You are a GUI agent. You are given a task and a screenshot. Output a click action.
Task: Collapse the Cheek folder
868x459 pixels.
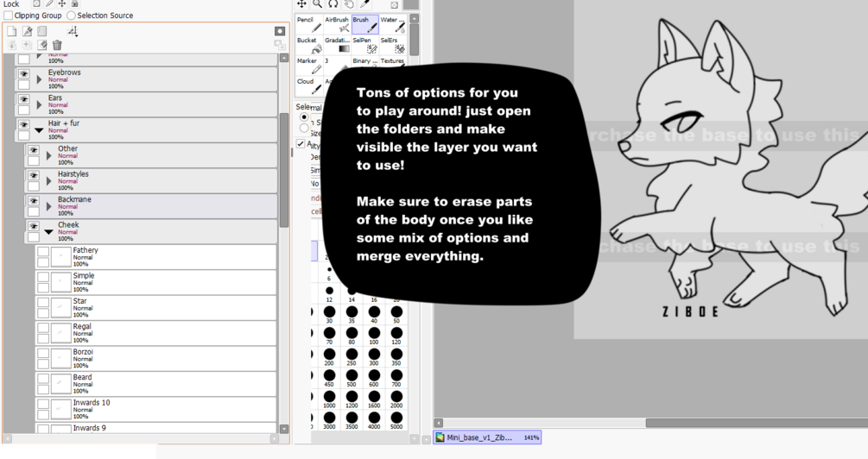(48, 232)
